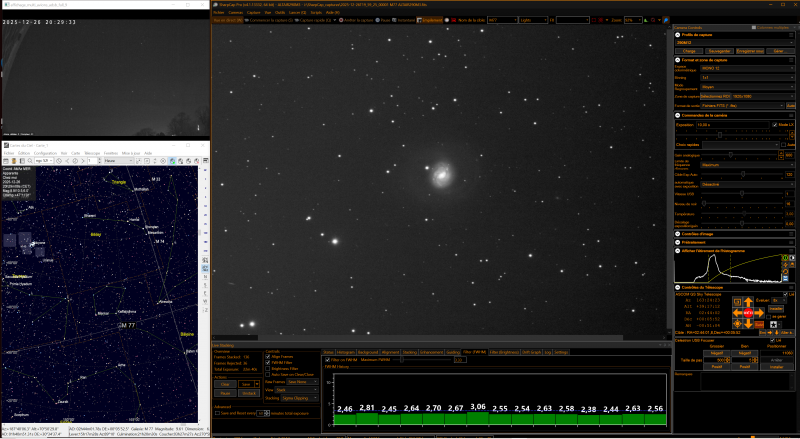Toggle Colonnes multiples checkbox

click(x=754, y=28)
